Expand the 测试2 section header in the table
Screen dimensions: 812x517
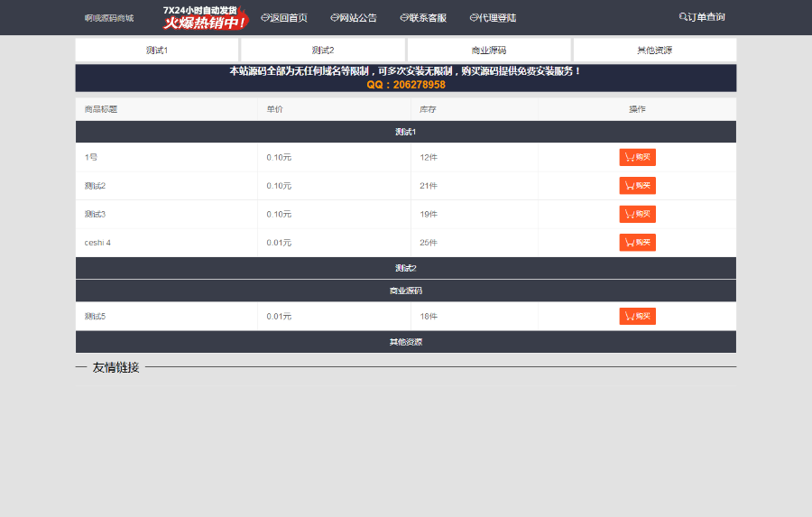coord(406,268)
